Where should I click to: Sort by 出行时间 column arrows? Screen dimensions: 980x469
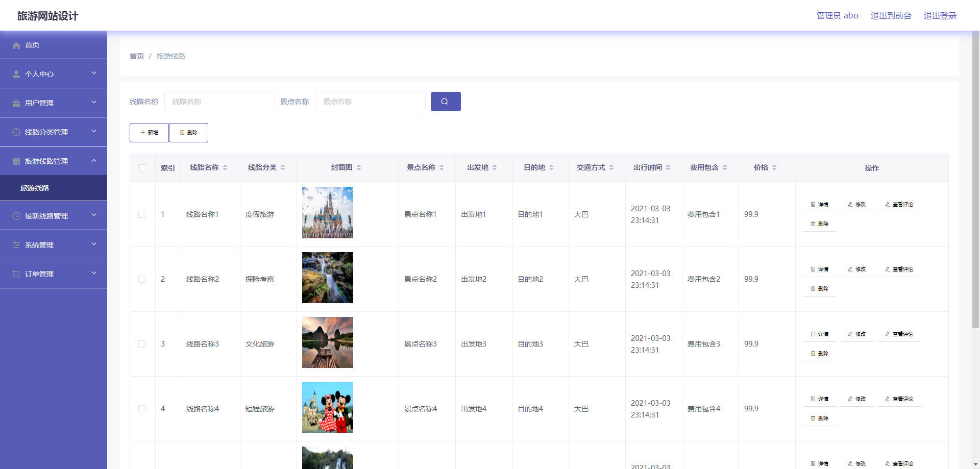(x=668, y=167)
